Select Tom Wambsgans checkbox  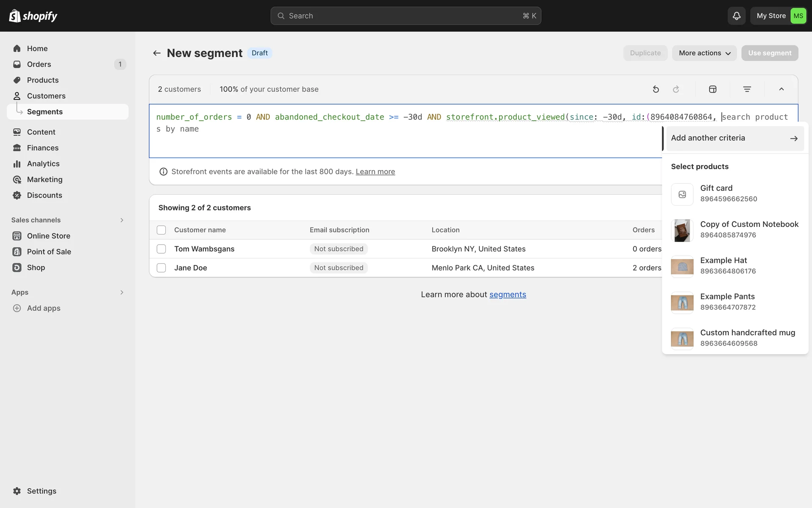161,249
